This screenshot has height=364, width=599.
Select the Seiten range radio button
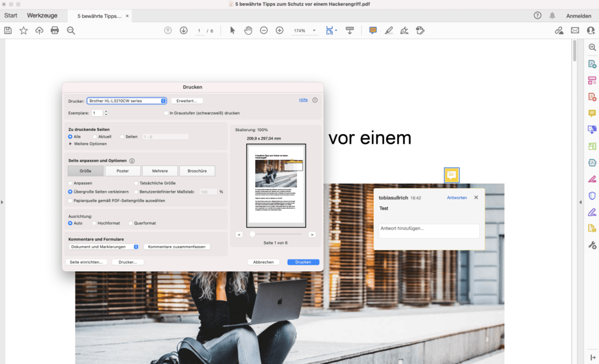click(x=122, y=136)
